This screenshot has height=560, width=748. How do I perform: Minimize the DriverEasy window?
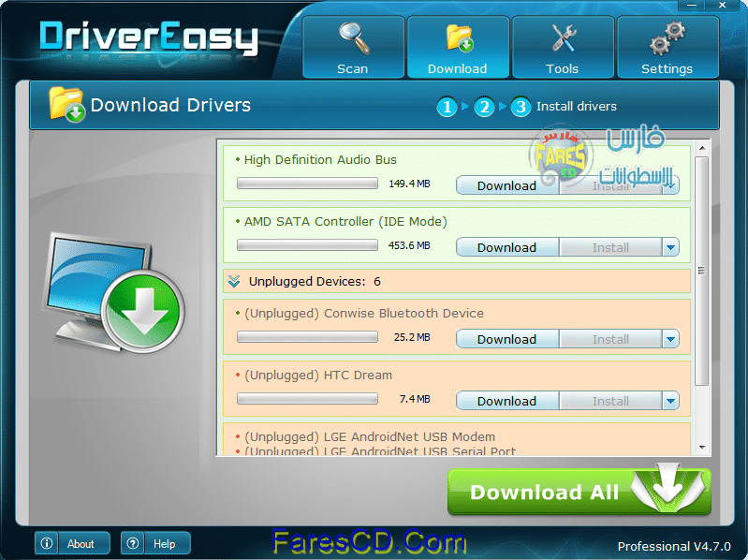click(692, 6)
